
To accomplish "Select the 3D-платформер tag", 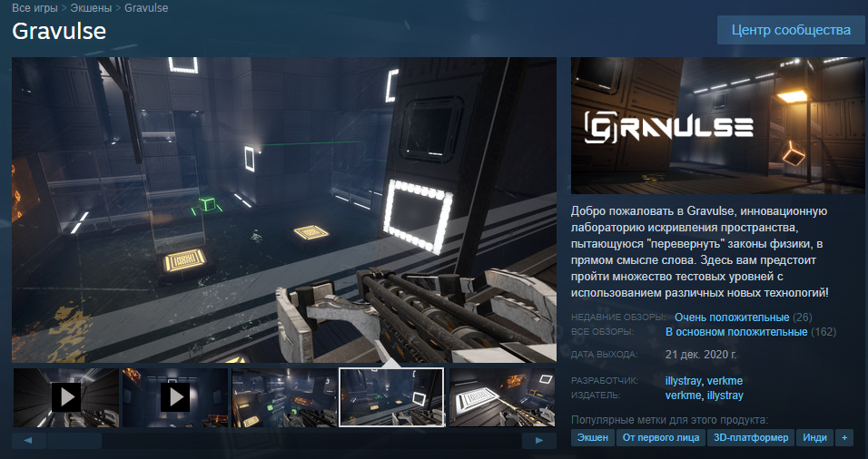I will click(751, 437).
